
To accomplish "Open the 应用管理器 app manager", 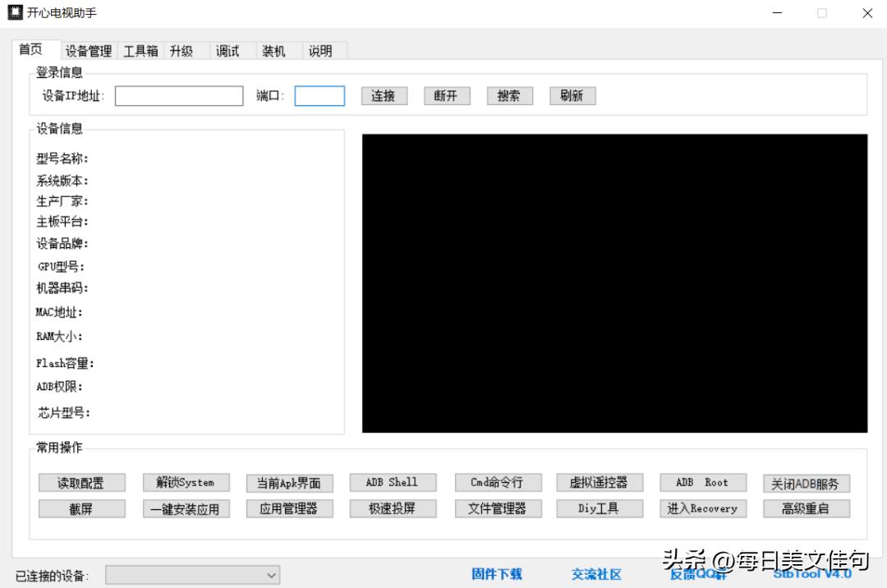I will 289,508.
